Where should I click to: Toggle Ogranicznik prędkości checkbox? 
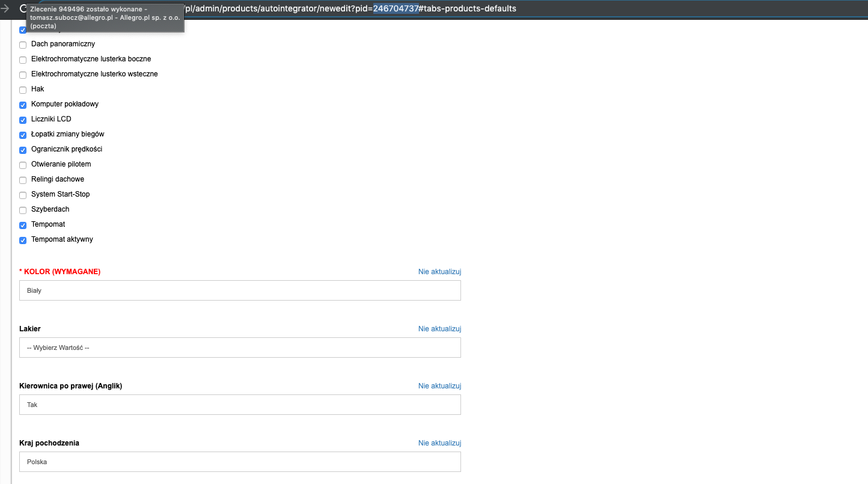[x=23, y=150]
